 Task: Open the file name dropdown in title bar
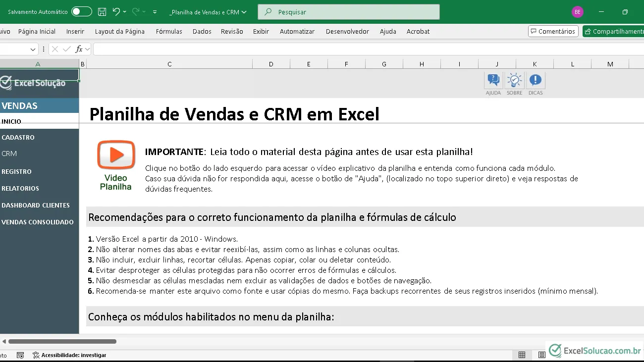244,12
